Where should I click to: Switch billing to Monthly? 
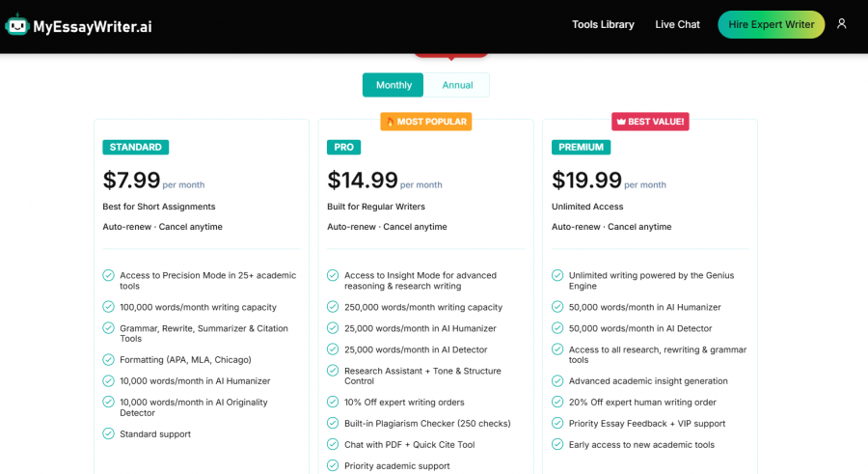click(393, 85)
